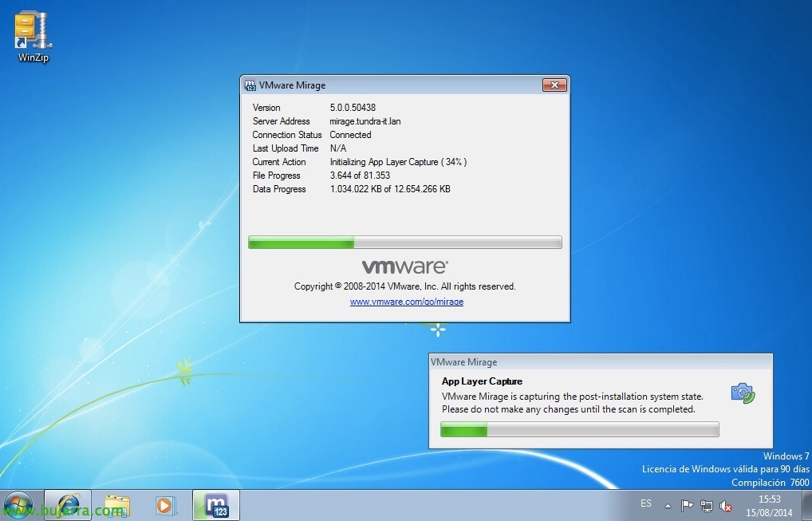
Task: Open Windows Media Player from taskbar
Action: coord(166,505)
